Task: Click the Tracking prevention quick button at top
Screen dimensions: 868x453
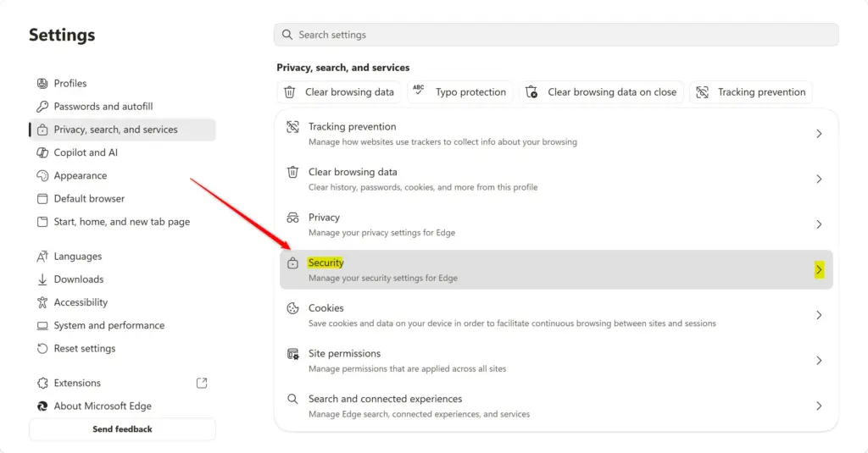Action: [751, 91]
